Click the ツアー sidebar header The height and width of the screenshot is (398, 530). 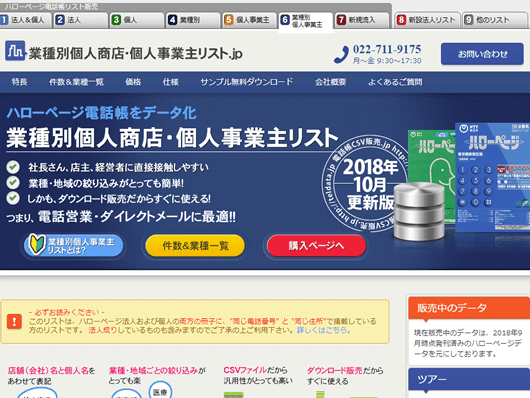469,379
